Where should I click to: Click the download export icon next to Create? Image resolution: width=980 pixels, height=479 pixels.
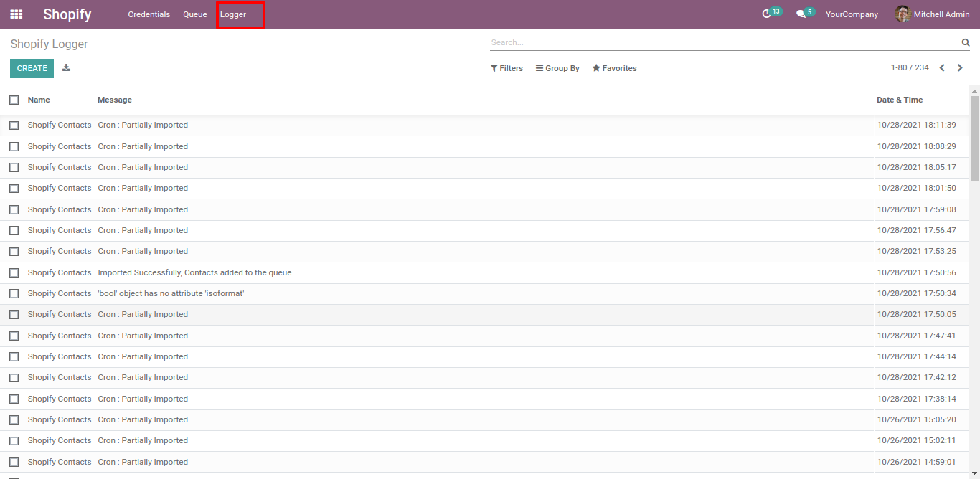66,68
